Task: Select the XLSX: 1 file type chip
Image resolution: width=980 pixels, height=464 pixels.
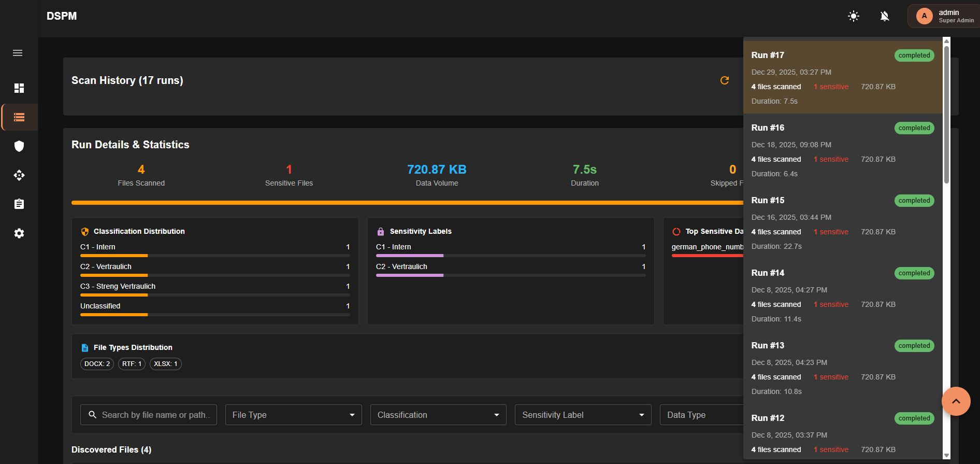Action: [x=165, y=364]
